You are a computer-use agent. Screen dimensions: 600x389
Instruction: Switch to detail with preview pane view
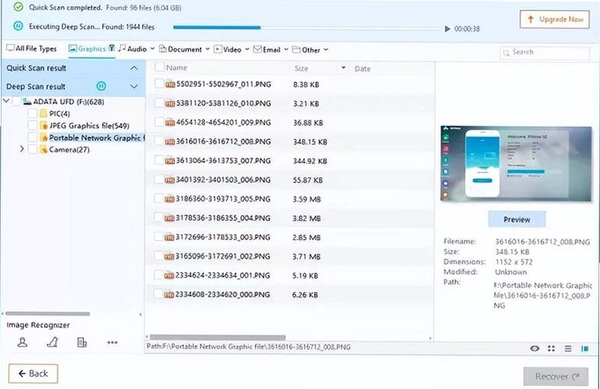585,348
